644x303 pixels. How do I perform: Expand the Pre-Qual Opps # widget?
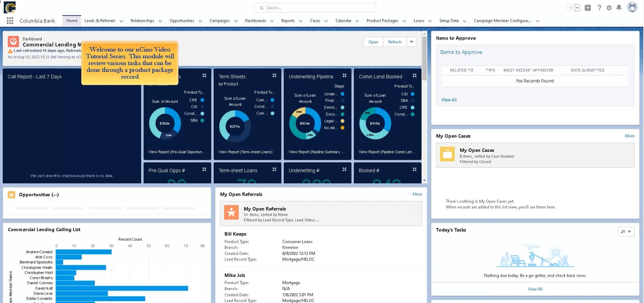click(204, 169)
